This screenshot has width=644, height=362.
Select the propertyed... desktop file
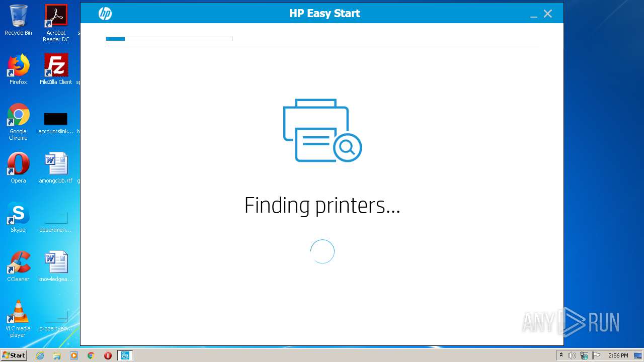click(56, 320)
